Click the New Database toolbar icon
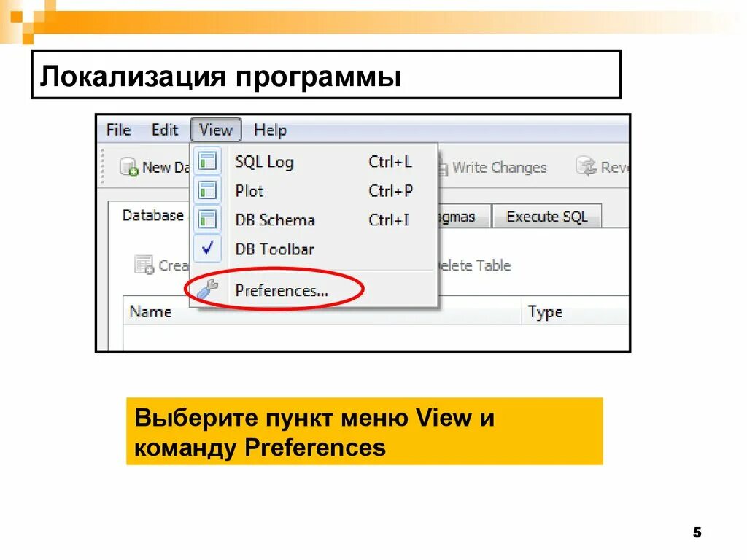Screen dimensions: 747x560 (128, 167)
